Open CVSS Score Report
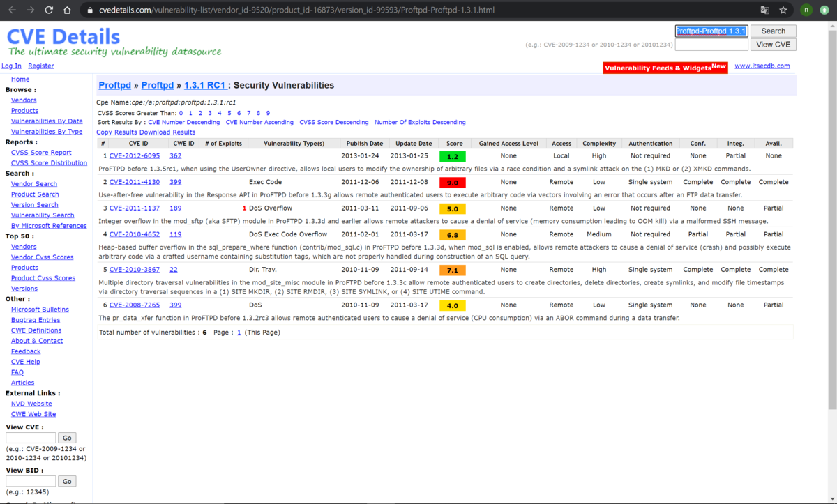 [x=41, y=153]
